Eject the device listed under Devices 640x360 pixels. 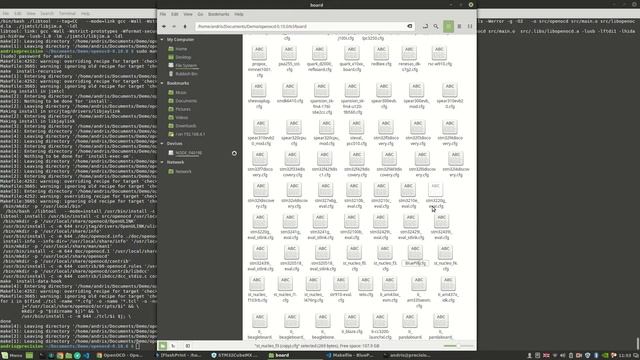(234, 153)
